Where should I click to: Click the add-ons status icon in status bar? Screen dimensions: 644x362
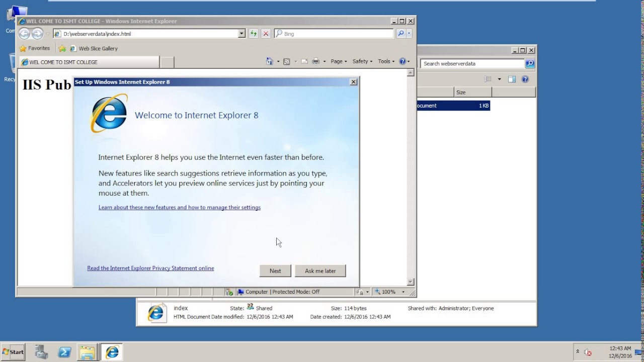pos(229,292)
